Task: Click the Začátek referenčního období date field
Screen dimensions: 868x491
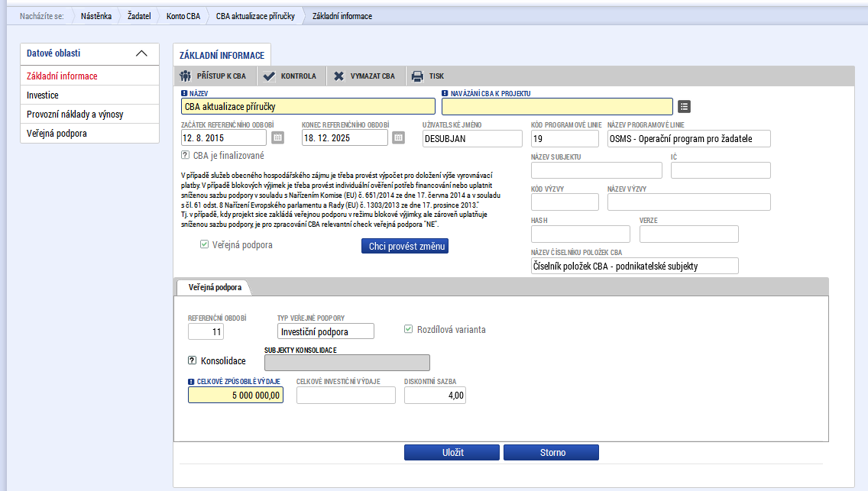Action: tap(224, 137)
